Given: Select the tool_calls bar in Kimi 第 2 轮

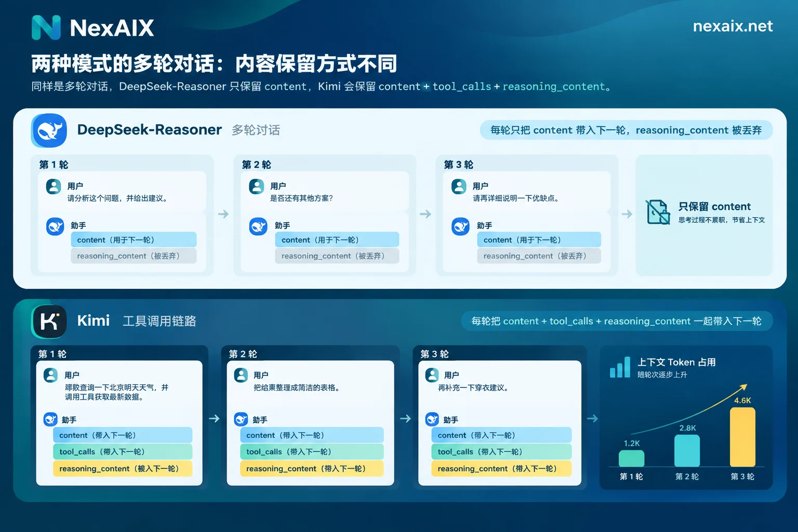Looking at the screenshot, I should (312, 451).
